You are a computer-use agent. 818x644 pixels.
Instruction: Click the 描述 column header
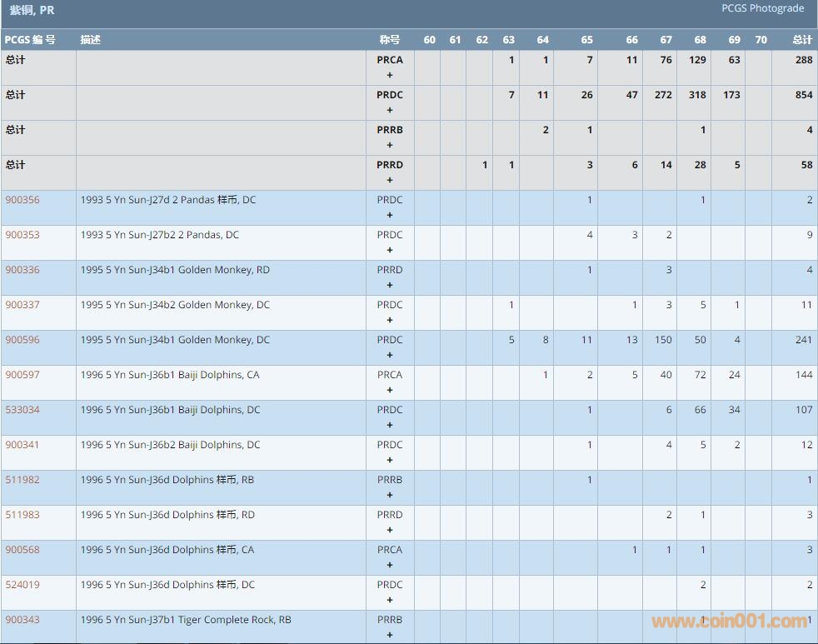[x=90, y=40]
